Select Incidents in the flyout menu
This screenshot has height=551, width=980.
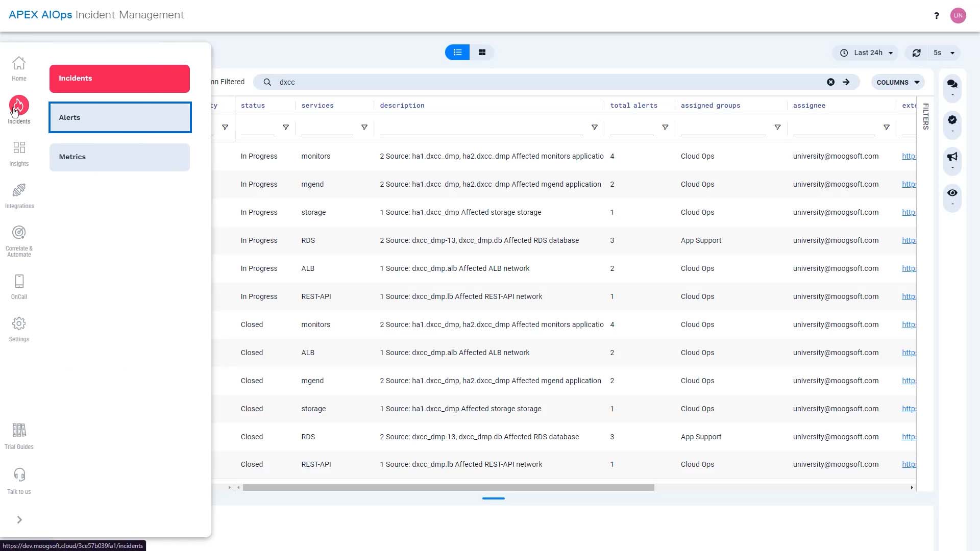point(119,79)
